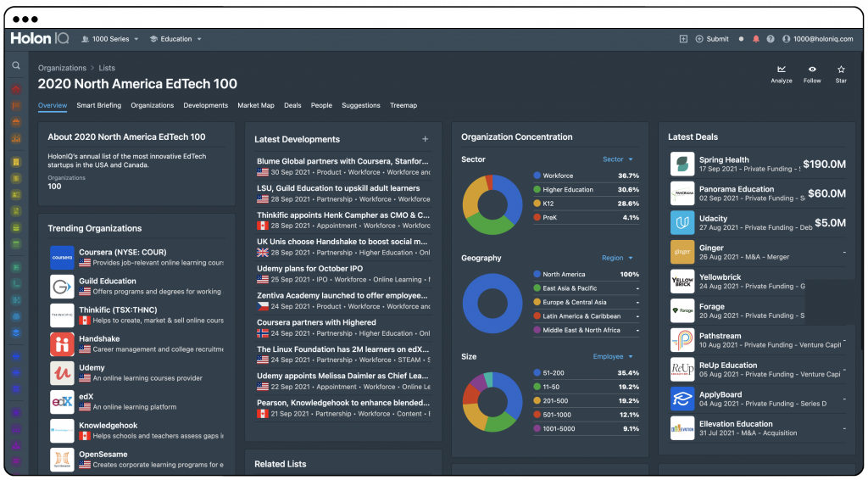Viewport: 868px width, 480px height.
Task: Open the Developments tab
Action: (205, 105)
